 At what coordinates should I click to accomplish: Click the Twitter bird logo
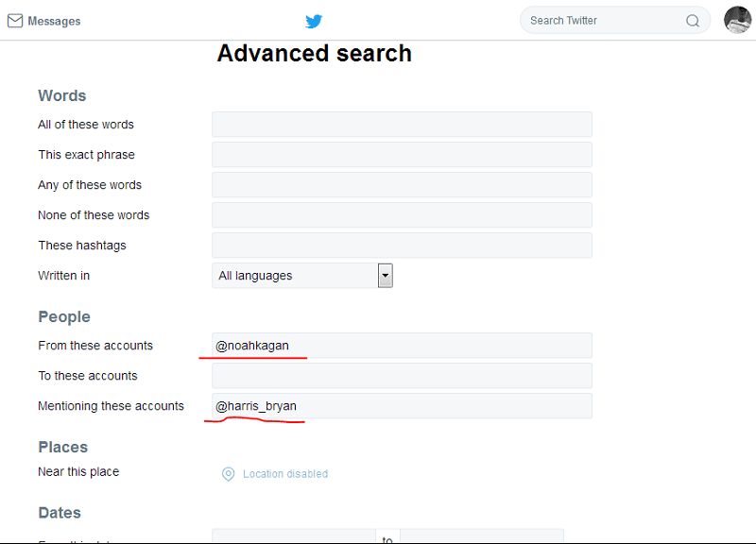pos(314,21)
